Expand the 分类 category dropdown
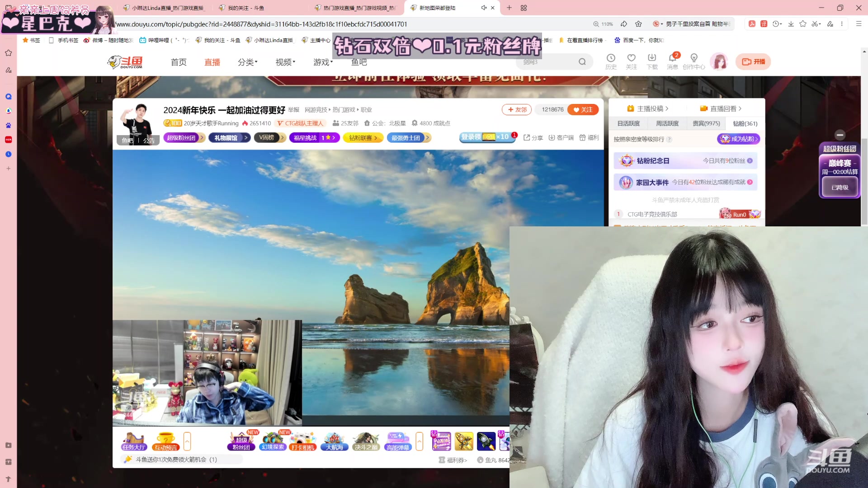Screen dimensions: 868x488 tap(248, 62)
